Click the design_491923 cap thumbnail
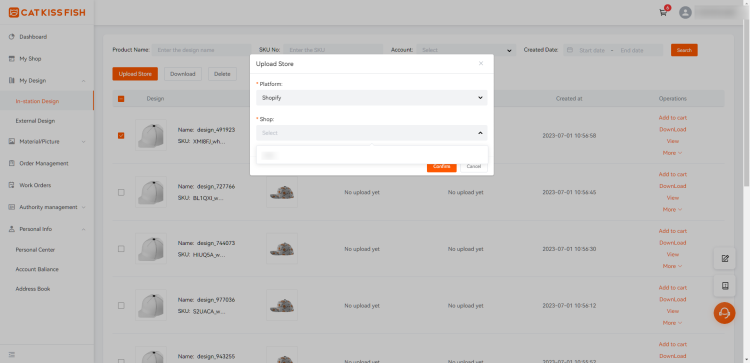 151,135
